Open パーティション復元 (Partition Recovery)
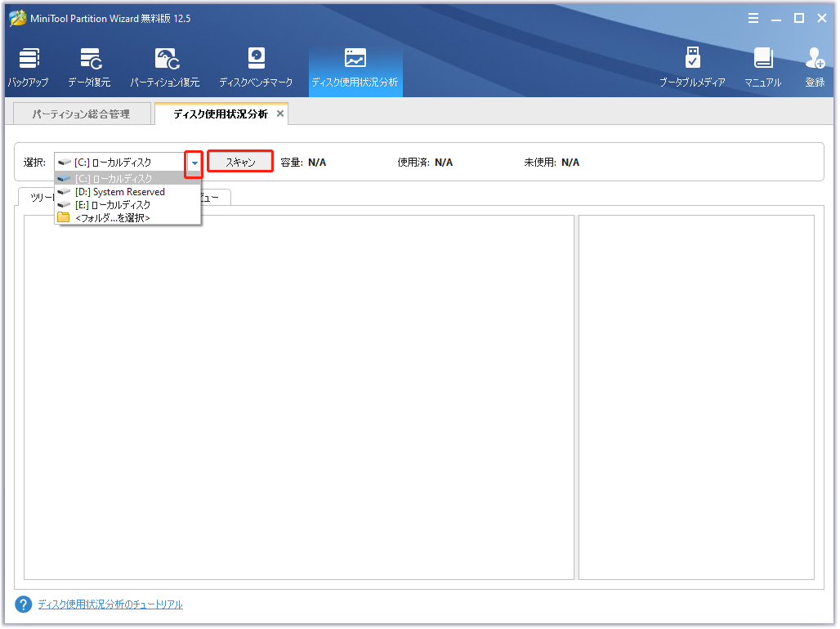The height and width of the screenshot is (629, 840). 165,68
